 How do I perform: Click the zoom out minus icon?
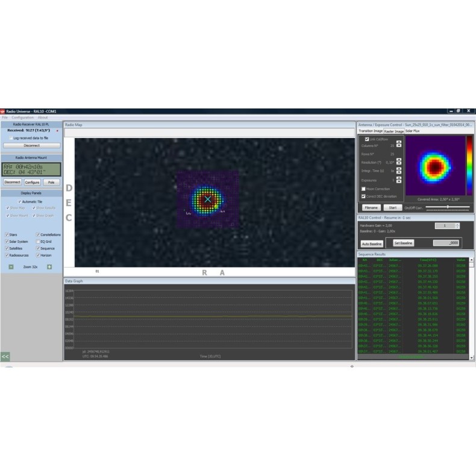pos(11,266)
